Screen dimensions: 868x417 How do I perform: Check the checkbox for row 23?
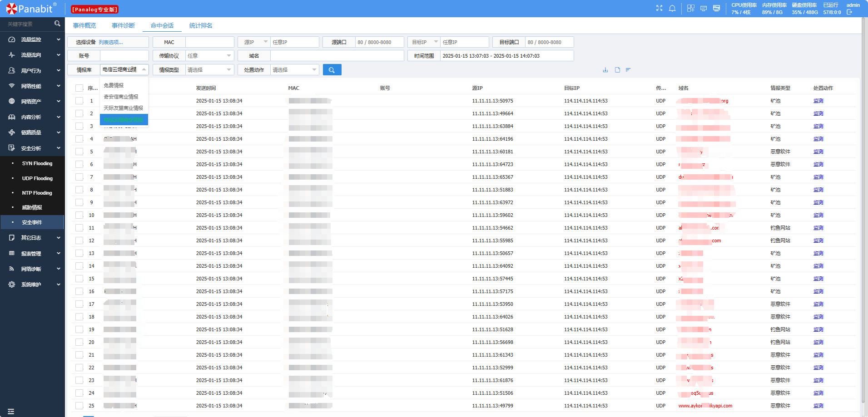point(79,380)
